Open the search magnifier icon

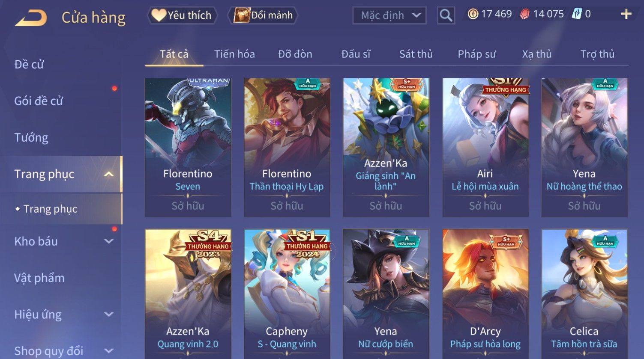(446, 16)
